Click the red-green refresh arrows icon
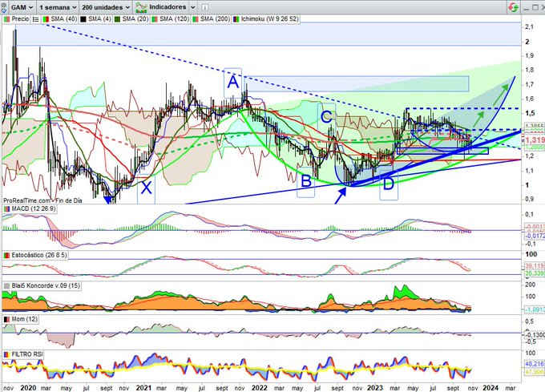This screenshot has height=392, width=545. (514, 7)
